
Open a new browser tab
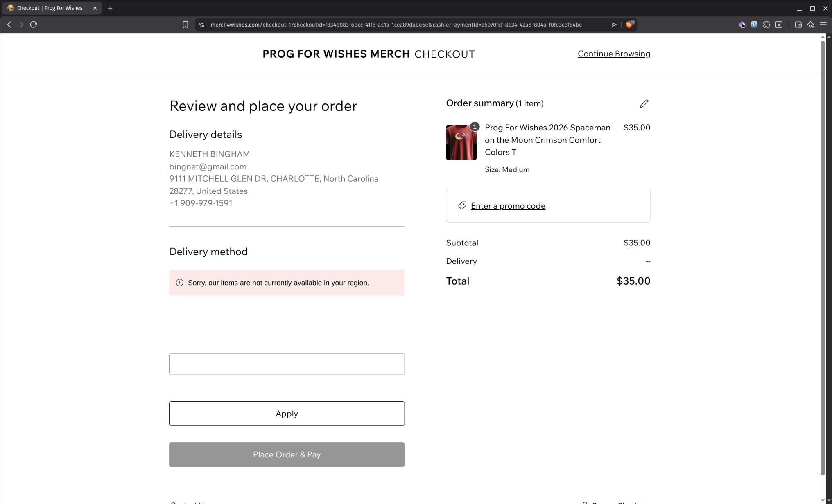coord(110,8)
